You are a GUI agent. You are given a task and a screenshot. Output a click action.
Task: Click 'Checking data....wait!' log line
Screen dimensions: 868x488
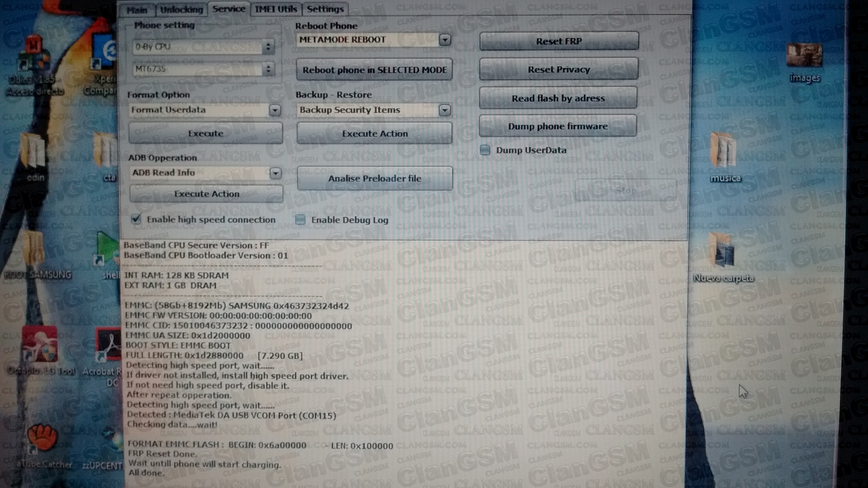(173, 425)
